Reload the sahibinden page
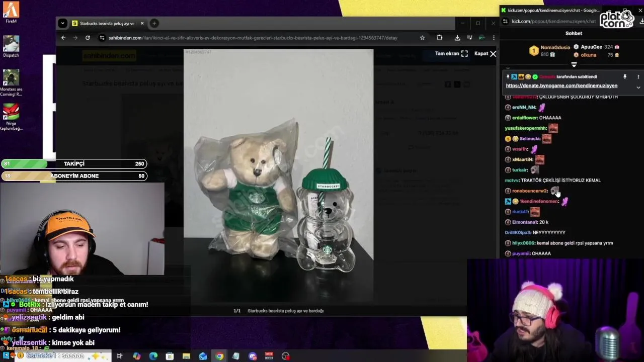The image size is (644, 362). click(88, 38)
